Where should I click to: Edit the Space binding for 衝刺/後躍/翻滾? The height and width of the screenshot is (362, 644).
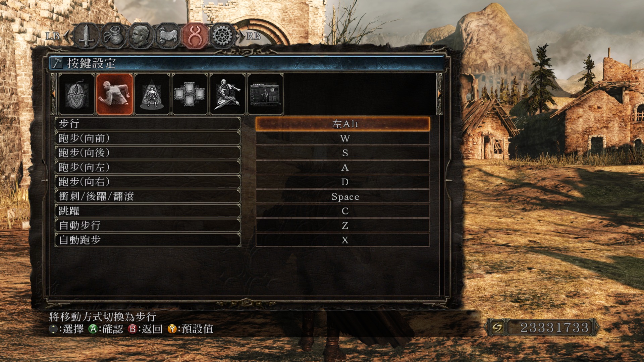pos(342,196)
